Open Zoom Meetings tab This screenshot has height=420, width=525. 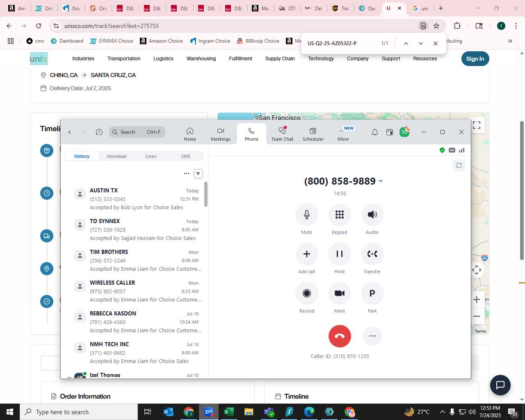[221, 134]
